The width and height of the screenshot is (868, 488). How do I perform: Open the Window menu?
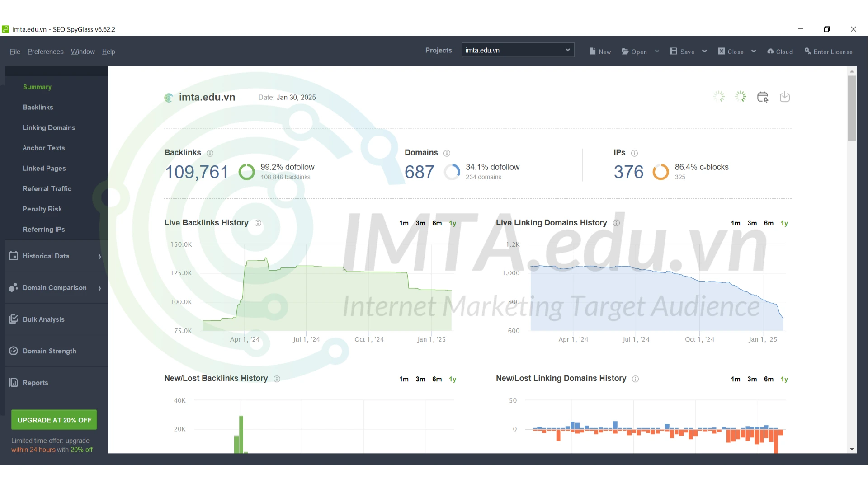[x=83, y=52]
